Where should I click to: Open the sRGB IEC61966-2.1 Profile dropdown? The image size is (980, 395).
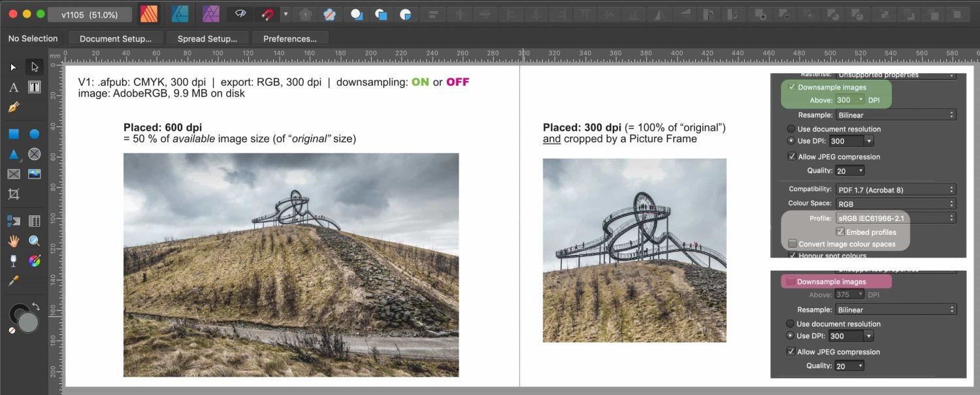coord(895,218)
